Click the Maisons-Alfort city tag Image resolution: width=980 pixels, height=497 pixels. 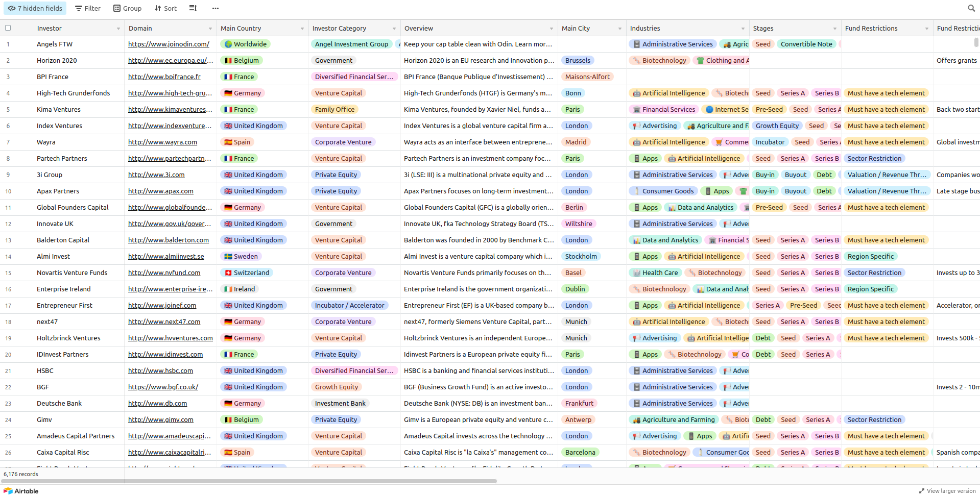click(587, 77)
